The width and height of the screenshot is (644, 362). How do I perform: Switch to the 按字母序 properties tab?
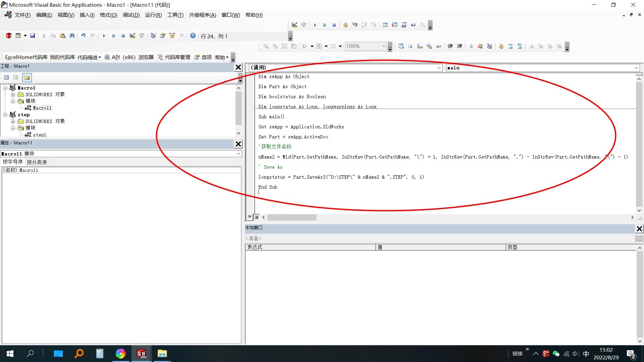[x=13, y=162]
